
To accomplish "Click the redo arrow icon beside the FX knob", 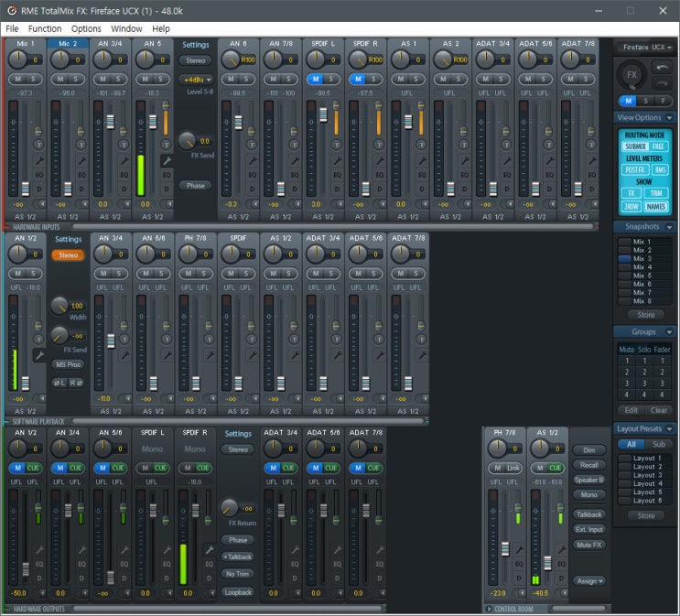I will pos(660,81).
